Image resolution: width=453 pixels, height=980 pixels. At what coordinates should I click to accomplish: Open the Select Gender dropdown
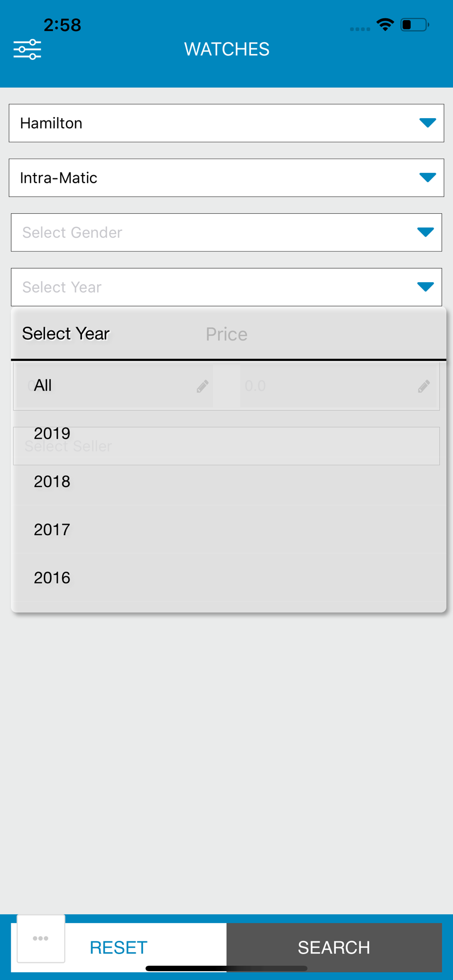(x=226, y=232)
